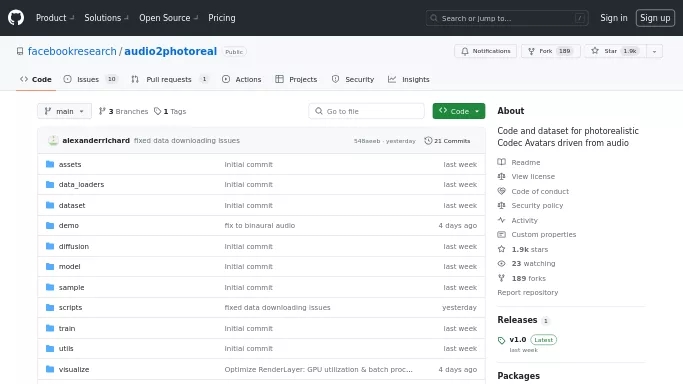Screen dimensions: 683x384
Task: Click the Search or jump to field
Action: coord(507,18)
